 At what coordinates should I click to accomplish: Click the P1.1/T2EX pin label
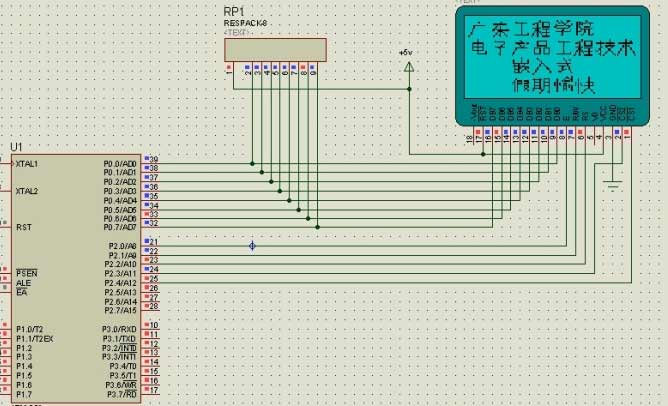(x=35, y=339)
